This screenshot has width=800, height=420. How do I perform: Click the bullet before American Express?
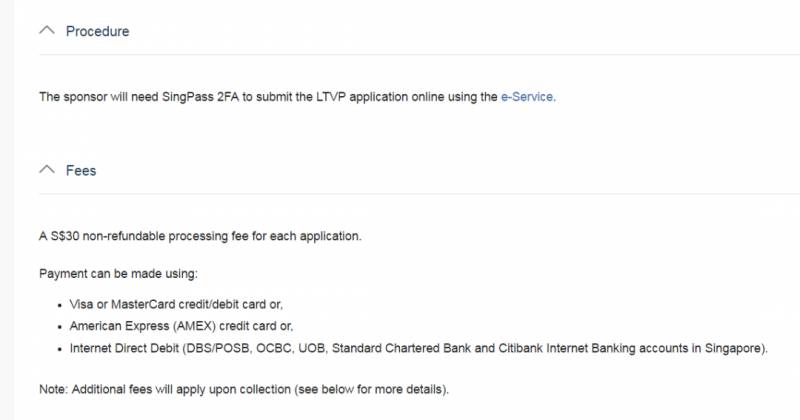tap(60, 326)
